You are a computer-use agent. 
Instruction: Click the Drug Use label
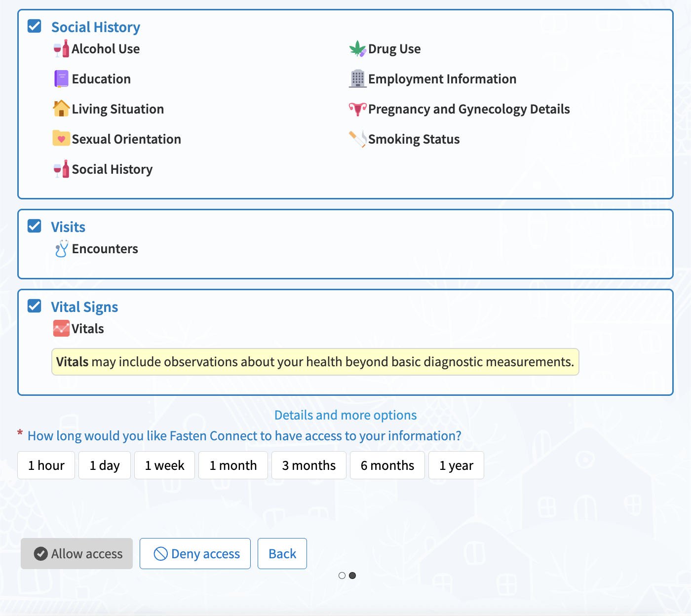pos(394,49)
